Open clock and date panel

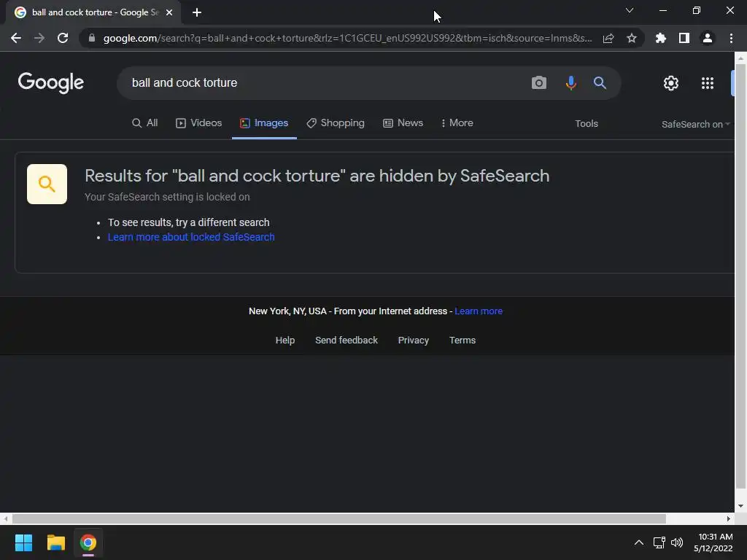pyautogui.click(x=713, y=542)
